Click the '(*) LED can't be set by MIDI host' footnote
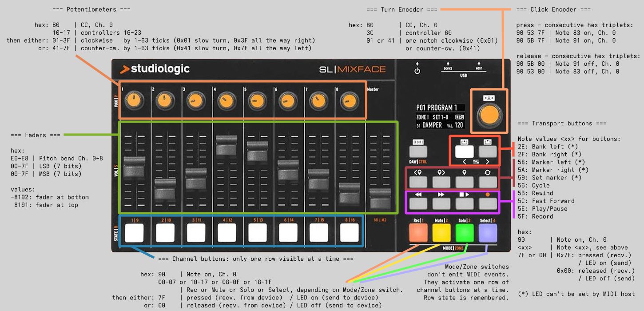This screenshot has width=644, height=311. [x=576, y=294]
